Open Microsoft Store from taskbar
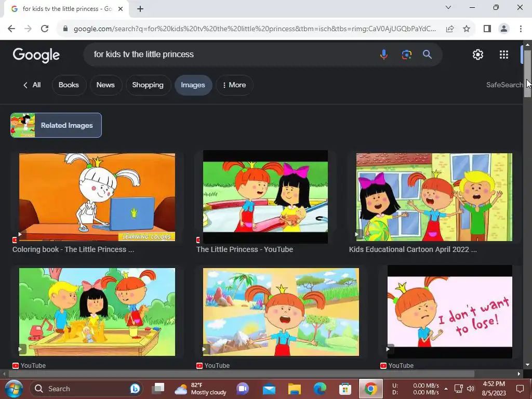Screen dimensions: 532x399 click(345, 389)
